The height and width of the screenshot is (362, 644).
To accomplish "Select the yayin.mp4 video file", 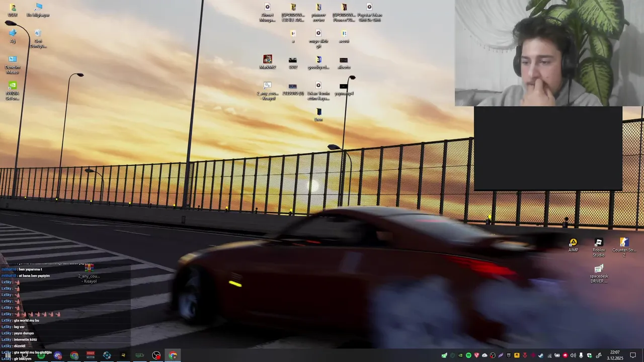I will click(344, 88).
